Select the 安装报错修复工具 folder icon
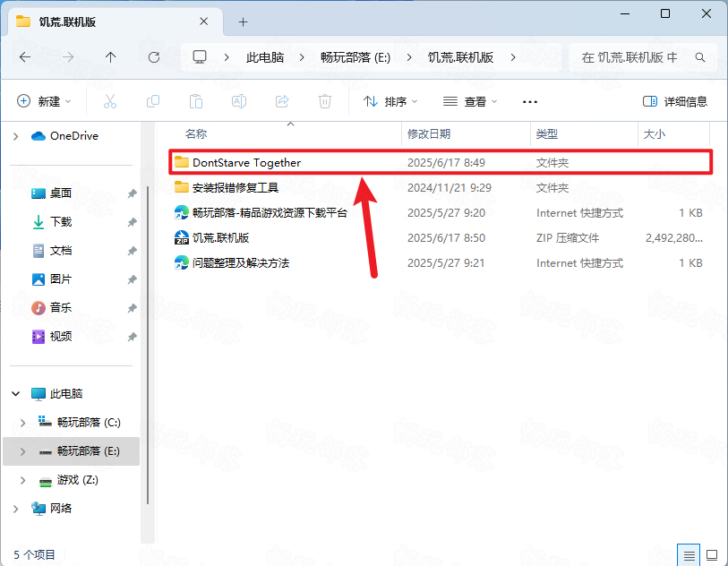Image resolution: width=728 pixels, height=566 pixels. point(182,187)
